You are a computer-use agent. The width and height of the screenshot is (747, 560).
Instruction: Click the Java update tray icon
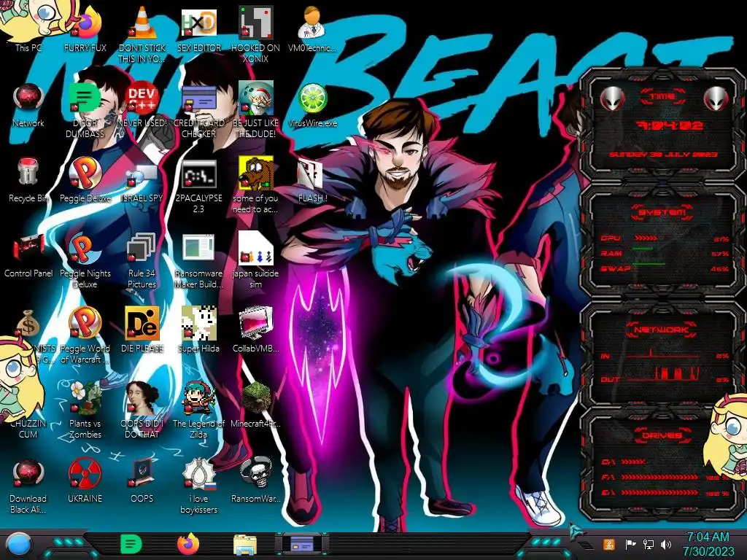click(x=609, y=544)
